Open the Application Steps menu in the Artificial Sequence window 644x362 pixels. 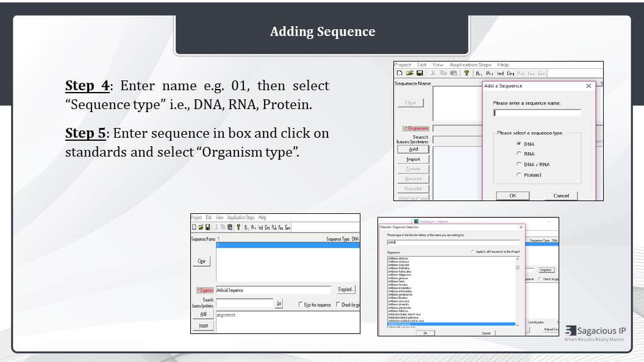coord(241,218)
